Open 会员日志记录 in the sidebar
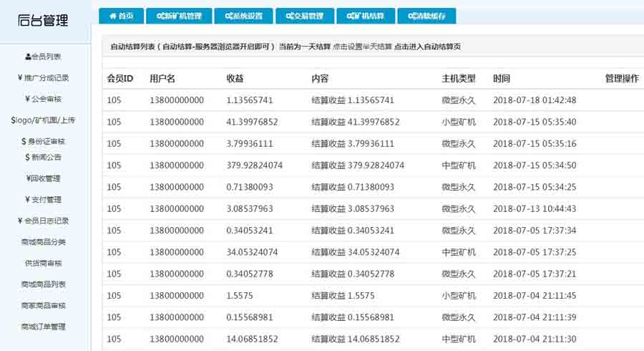This screenshot has width=644, height=351. point(45,221)
